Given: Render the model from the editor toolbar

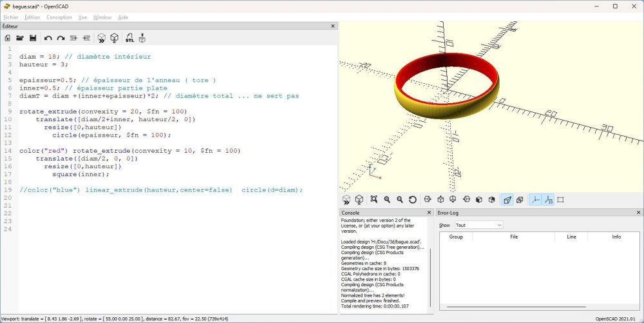Looking at the screenshot, I should click(114, 38).
